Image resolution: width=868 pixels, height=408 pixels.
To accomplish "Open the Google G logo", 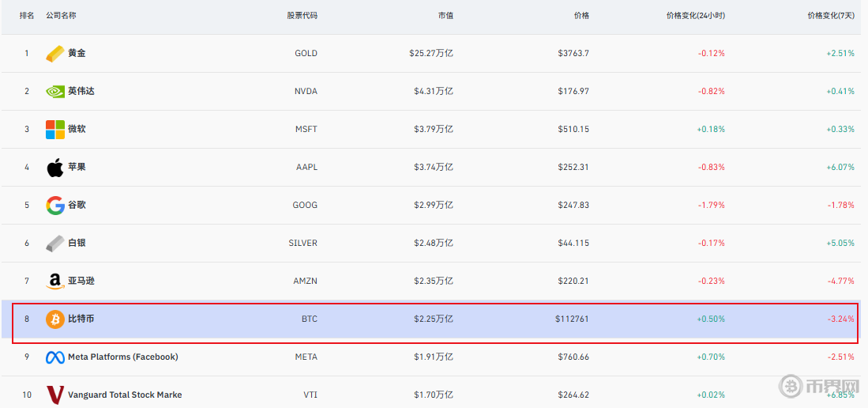I will pyautogui.click(x=54, y=206).
